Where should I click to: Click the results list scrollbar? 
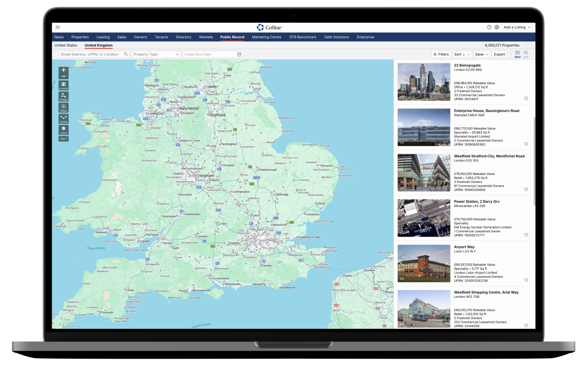(x=534, y=161)
